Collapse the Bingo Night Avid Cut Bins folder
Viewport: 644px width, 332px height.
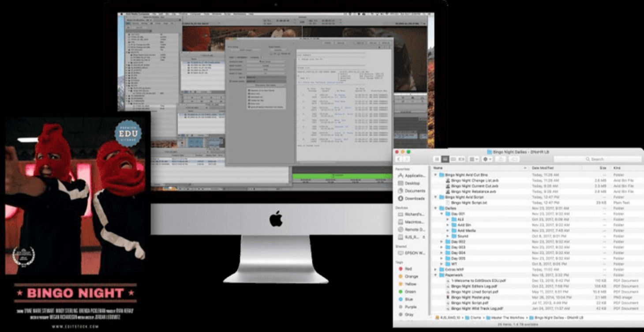point(435,175)
